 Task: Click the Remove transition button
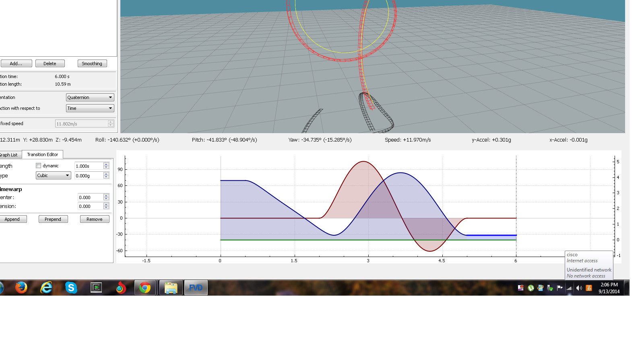point(95,219)
